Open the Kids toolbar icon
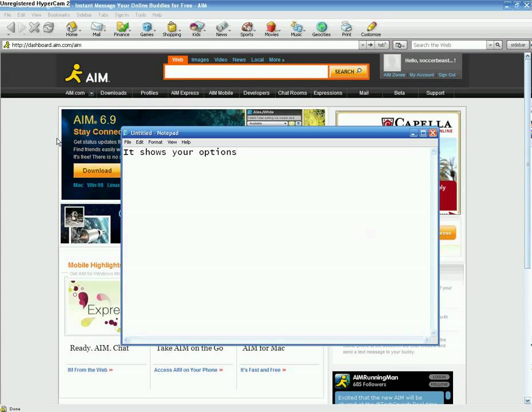 [x=196, y=29]
